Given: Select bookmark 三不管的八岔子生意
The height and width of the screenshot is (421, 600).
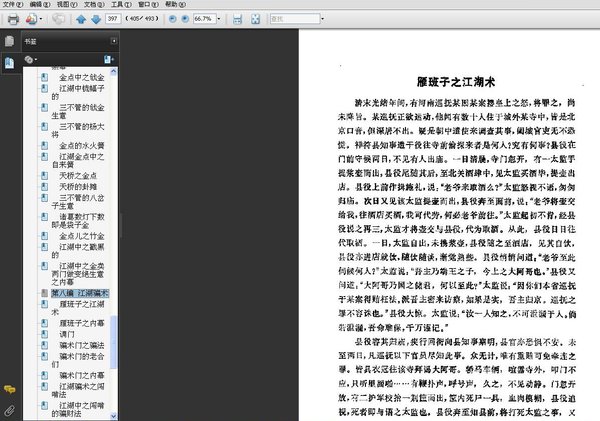Looking at the screenshot, I should point(78,202).
